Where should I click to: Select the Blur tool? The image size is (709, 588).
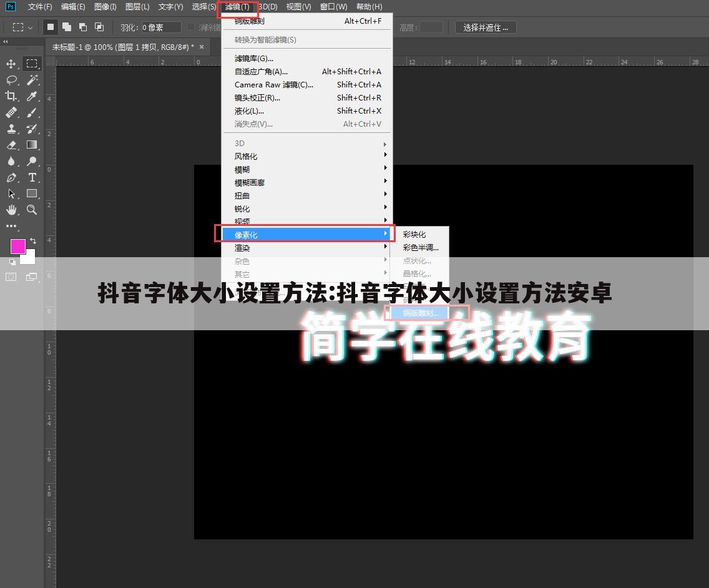tap(11, 161)
